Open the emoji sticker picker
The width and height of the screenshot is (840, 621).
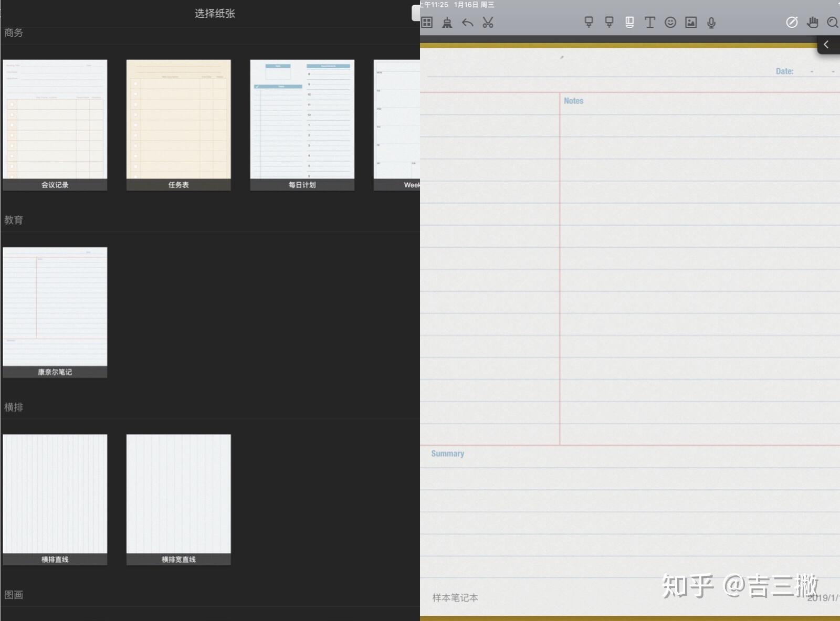coord(670,23)
